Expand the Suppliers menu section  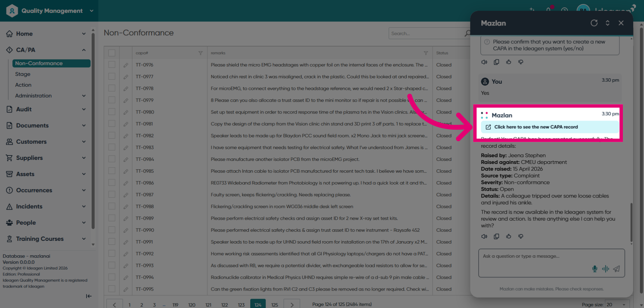[84, 158]
